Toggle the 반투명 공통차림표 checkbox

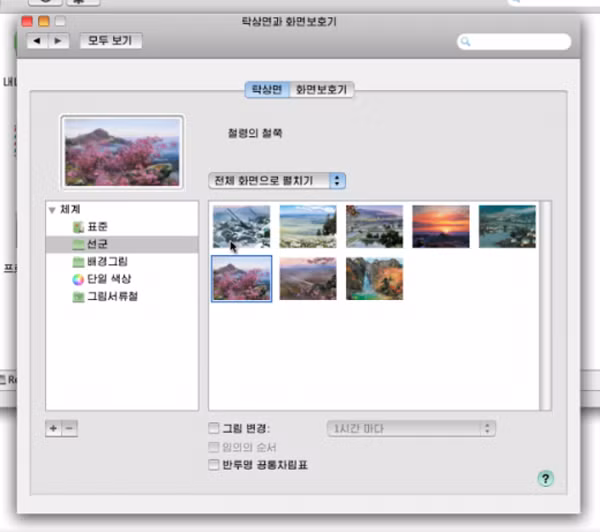point(213,464)
